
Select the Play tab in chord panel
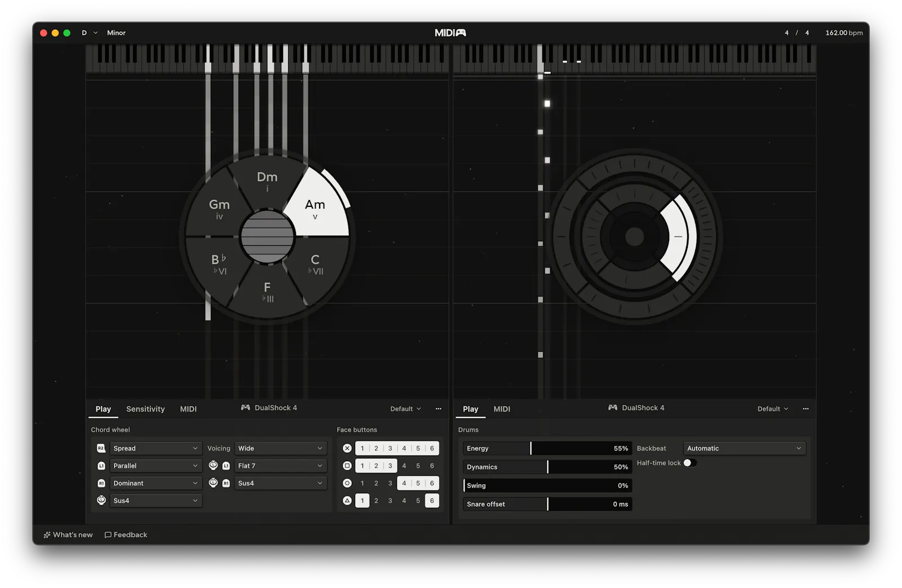103,409
